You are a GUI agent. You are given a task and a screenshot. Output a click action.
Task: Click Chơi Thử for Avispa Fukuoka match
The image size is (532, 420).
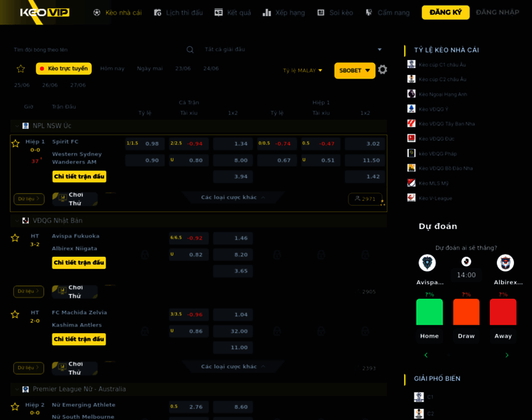point(75,292)
